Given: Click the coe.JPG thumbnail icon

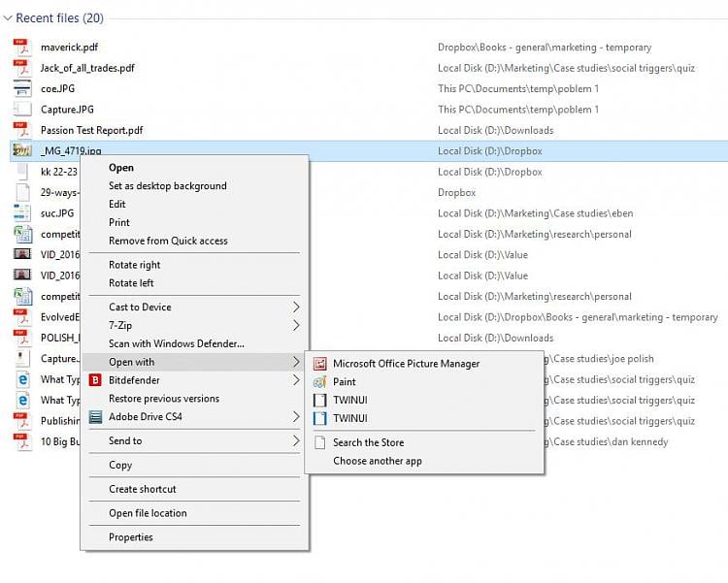Looking at the screenshot, I should [x=22, y=88].
